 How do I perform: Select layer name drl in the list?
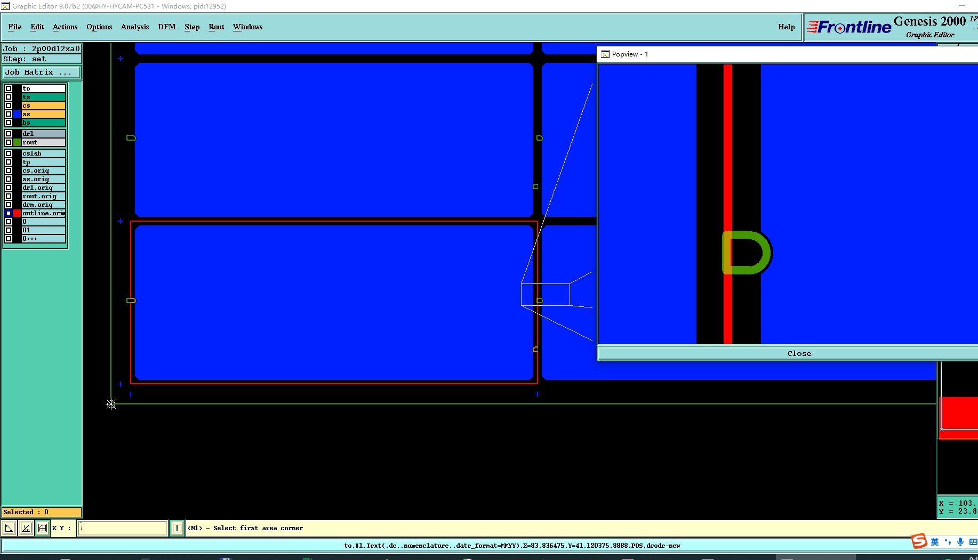click(x=44, y=134)
